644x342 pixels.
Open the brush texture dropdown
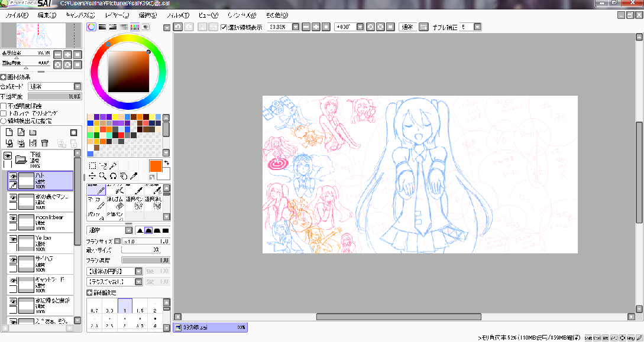tap(139, 282)
